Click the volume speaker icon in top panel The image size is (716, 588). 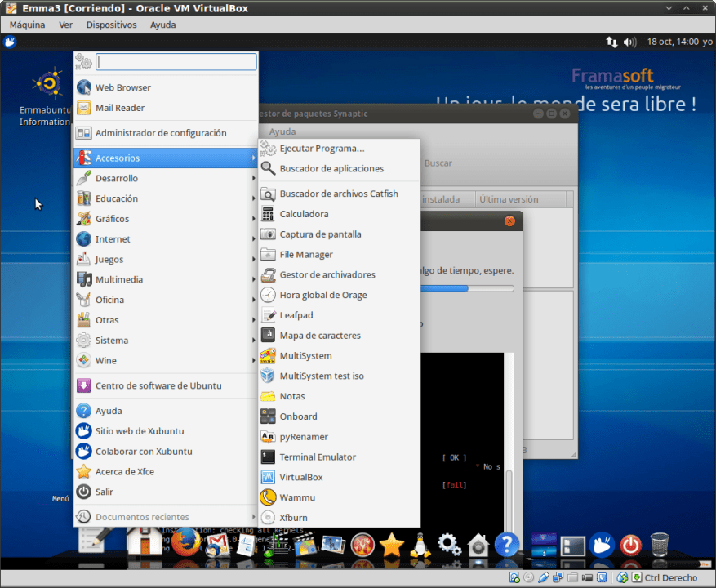[x=629, y=42]
